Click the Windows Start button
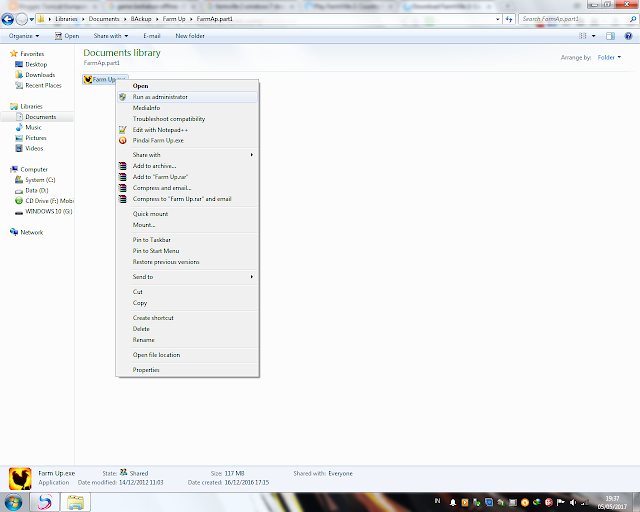The width and height of the screenshot is (640, 512). (x=13, y=502)
